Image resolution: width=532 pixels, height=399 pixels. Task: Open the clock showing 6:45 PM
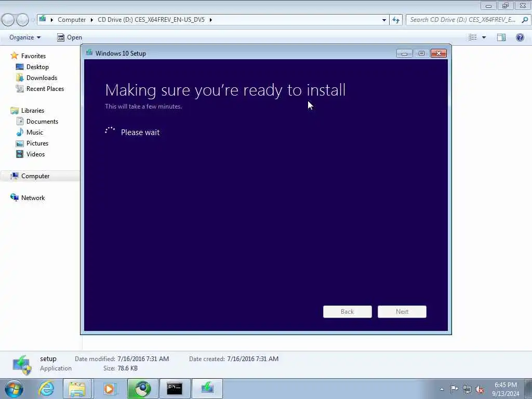(x=506, y=389)
